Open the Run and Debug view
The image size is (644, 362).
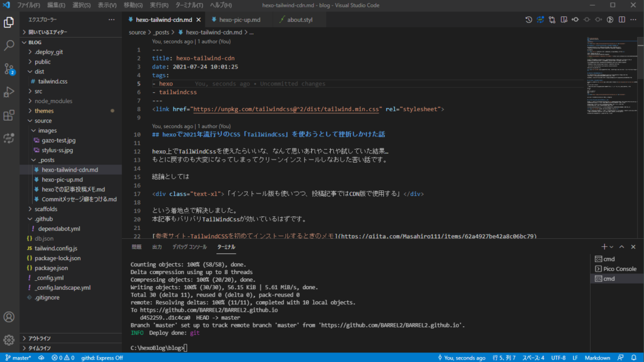(x=9, y=92)
